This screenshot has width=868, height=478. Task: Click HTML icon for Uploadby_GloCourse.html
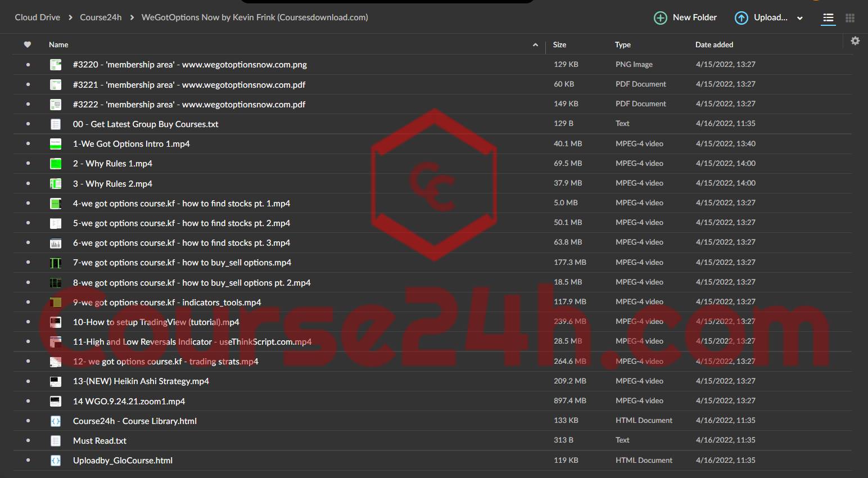56,461
